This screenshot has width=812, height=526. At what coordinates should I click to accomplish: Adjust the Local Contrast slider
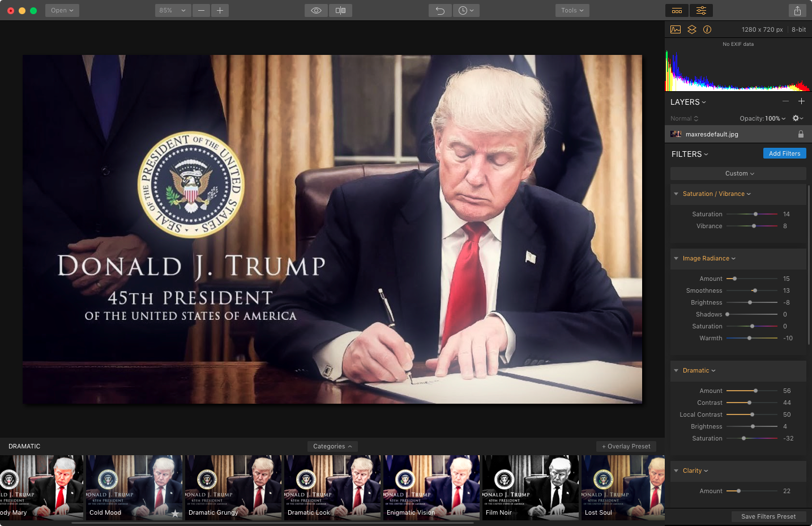click(x=752, y=414)
